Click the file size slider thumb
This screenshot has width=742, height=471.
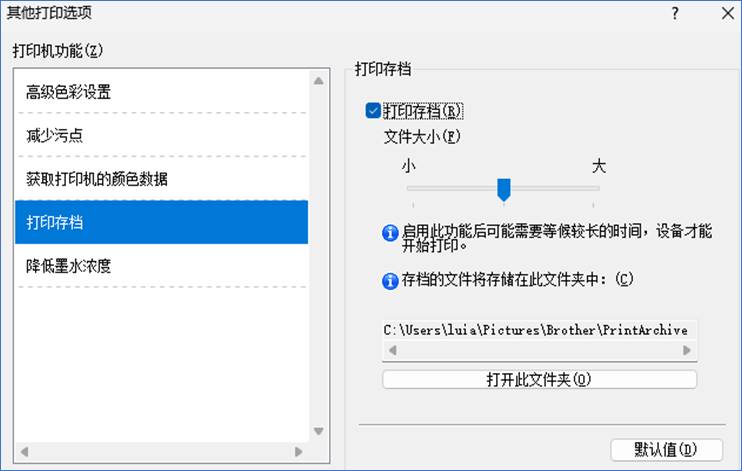click(504, 189)
